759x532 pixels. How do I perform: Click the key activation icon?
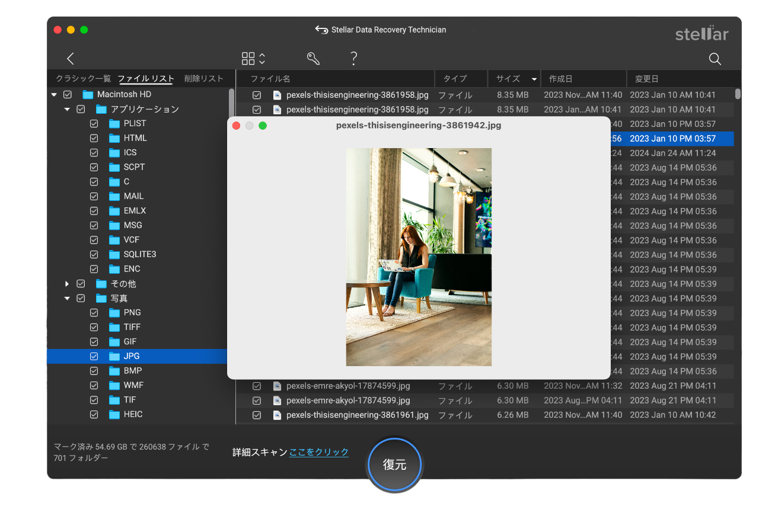(313, 58)
